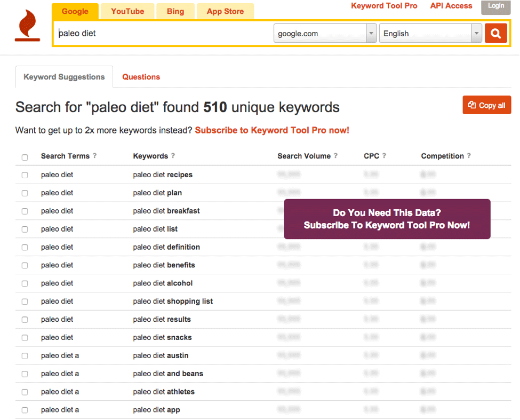
Task: Click the keyword paleo diet austin
Action: [x=161, y=355]
